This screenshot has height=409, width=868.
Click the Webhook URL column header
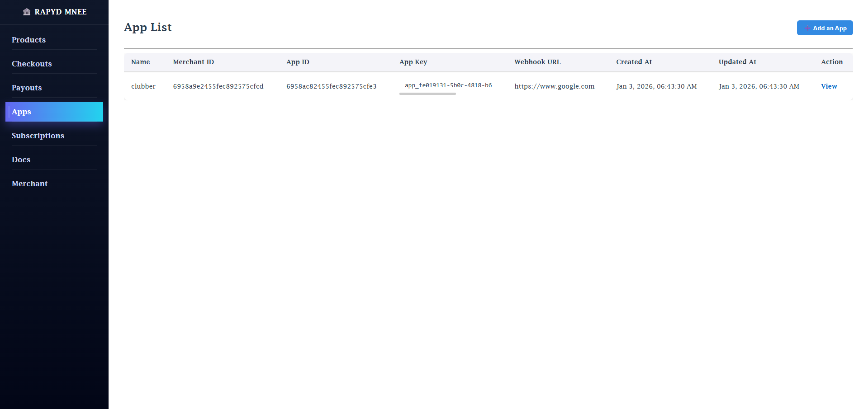pyautogui.click(x=537, y=62)
